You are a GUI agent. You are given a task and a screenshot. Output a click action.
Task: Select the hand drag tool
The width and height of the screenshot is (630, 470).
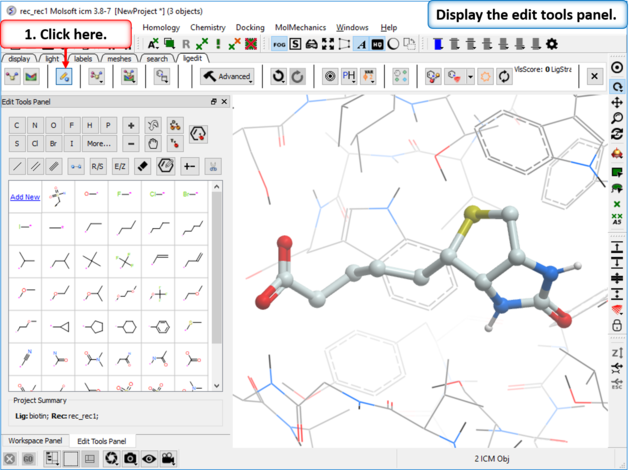153,143
